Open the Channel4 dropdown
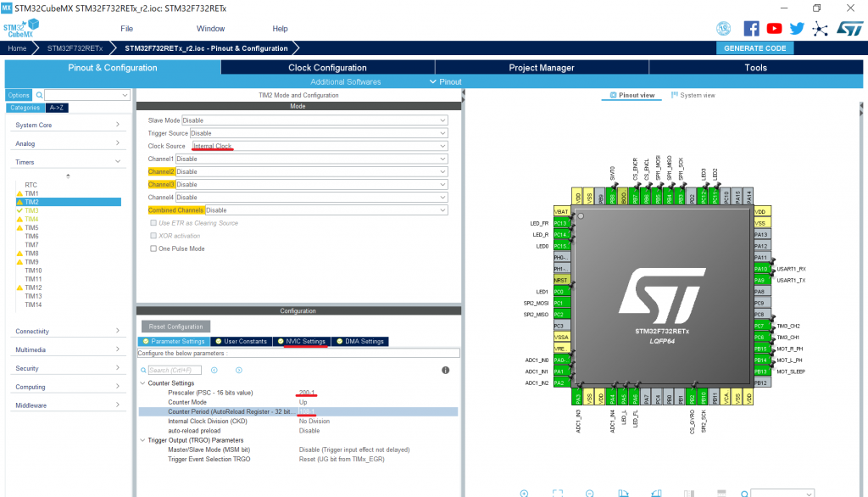Screen dimensions: 868x497 [x=311, y=198]
